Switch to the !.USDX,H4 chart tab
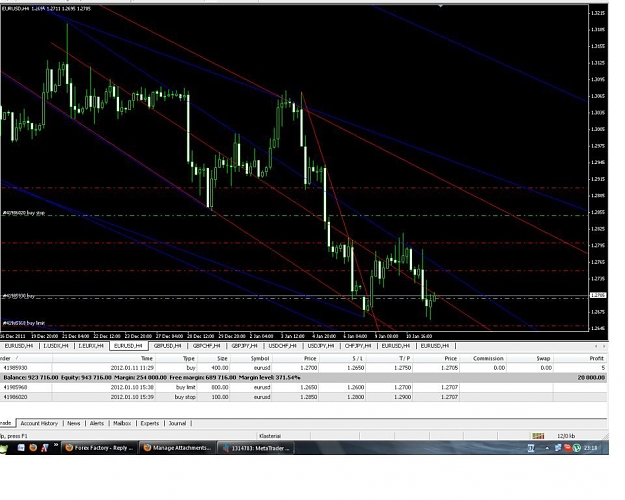 (x=56, y=346)
